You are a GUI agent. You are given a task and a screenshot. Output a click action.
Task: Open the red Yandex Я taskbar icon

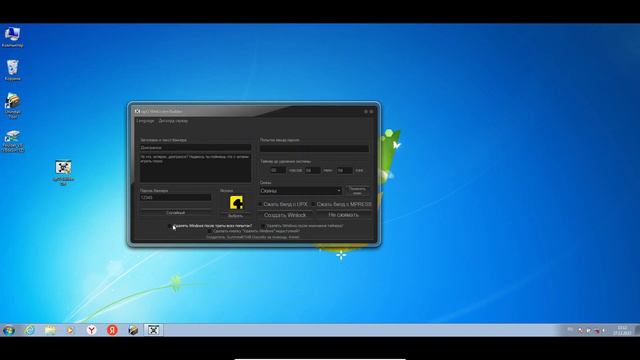click(112, 330)
